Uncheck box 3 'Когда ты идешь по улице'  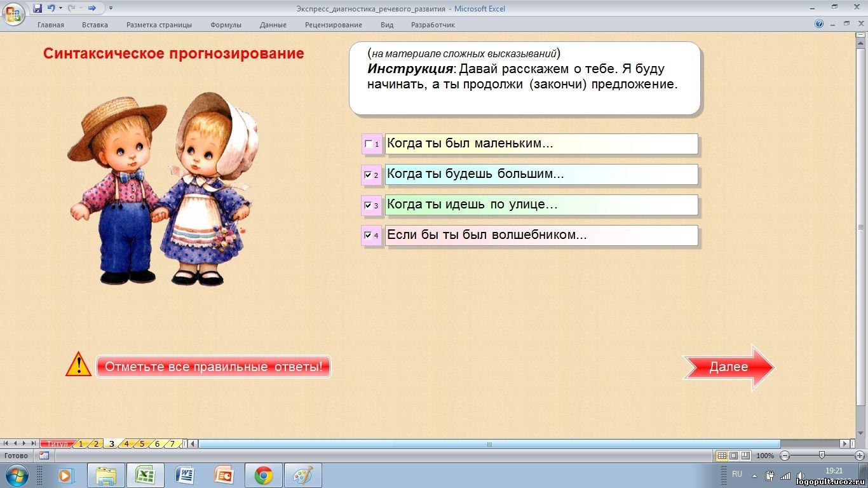pos(368,205)
